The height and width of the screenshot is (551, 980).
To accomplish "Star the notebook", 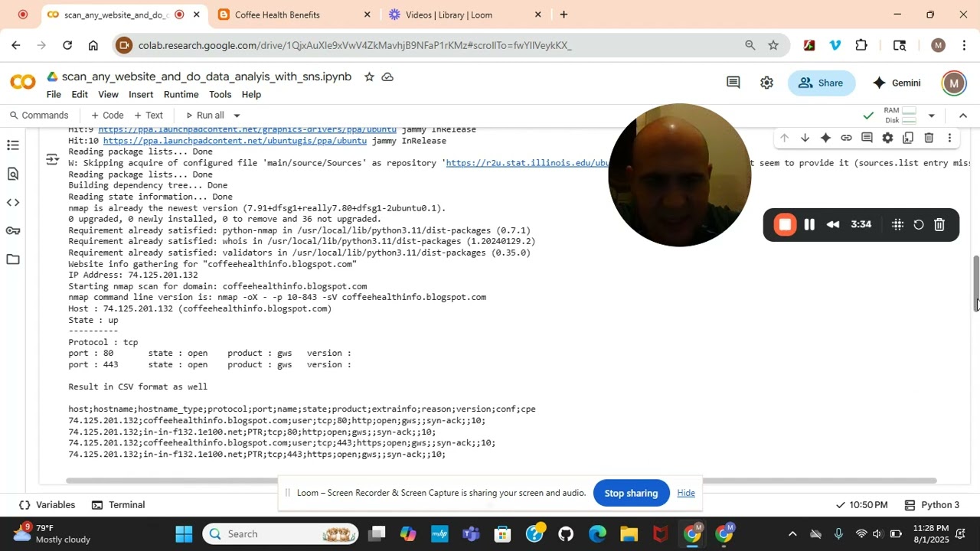I will (x=369, y=77).
